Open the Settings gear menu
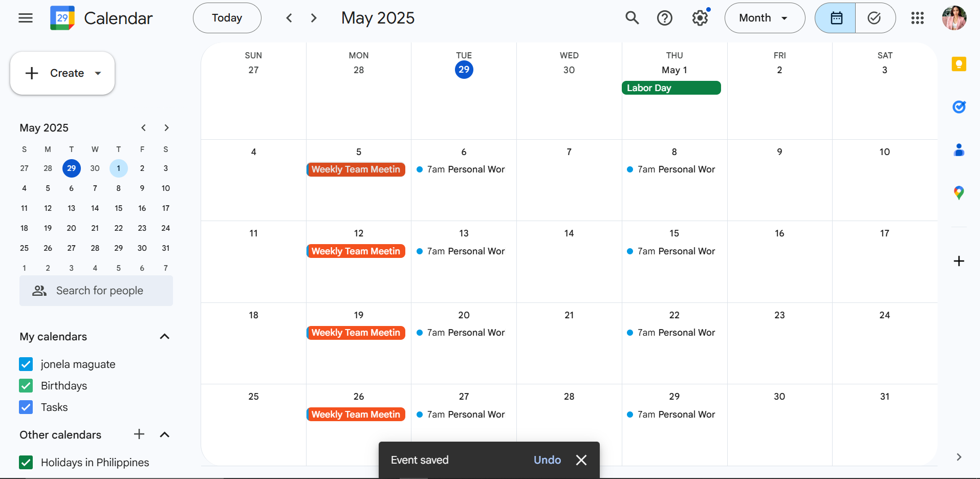The height and width of the screenshot is (479, 980). click(700, 18)
